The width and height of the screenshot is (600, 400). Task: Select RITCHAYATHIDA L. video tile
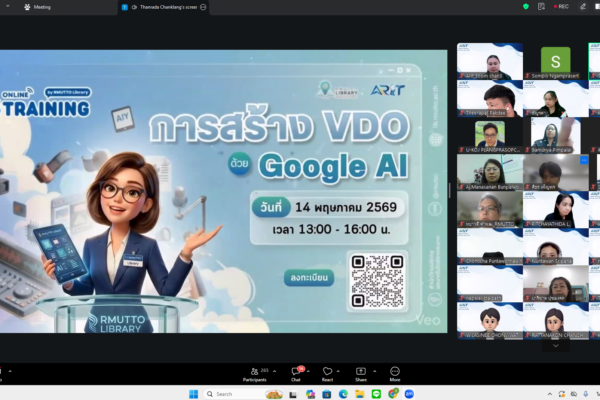pos(556,209)
